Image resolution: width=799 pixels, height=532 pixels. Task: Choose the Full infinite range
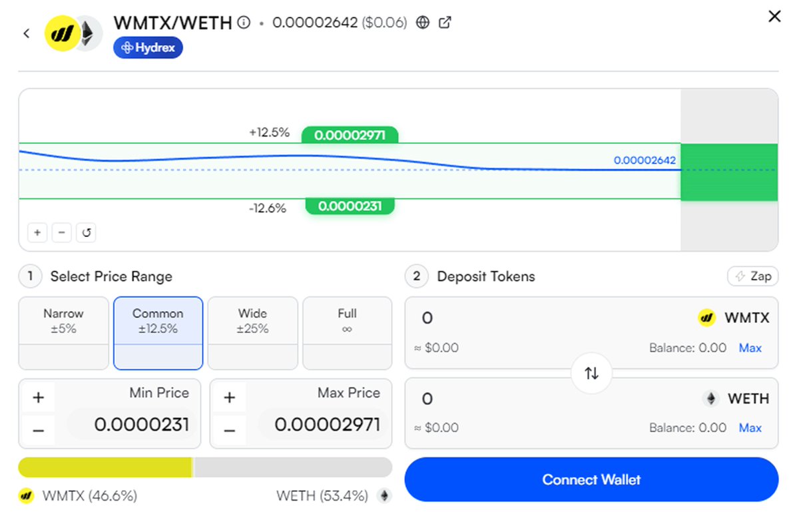click(348, 334)
